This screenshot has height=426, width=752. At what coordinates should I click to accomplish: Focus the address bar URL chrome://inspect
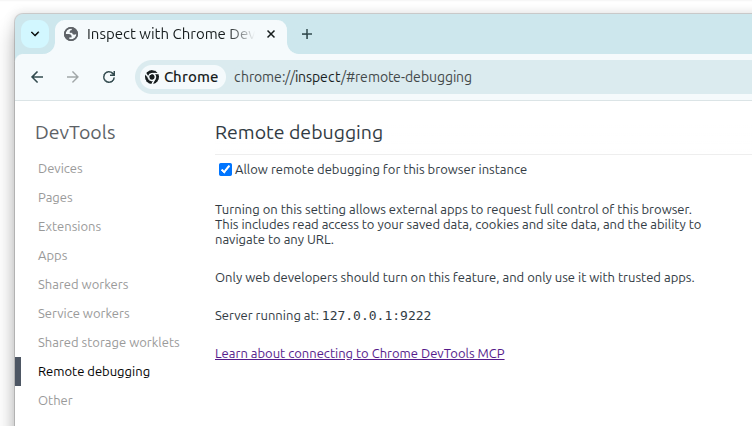click(x=352, y=77)
